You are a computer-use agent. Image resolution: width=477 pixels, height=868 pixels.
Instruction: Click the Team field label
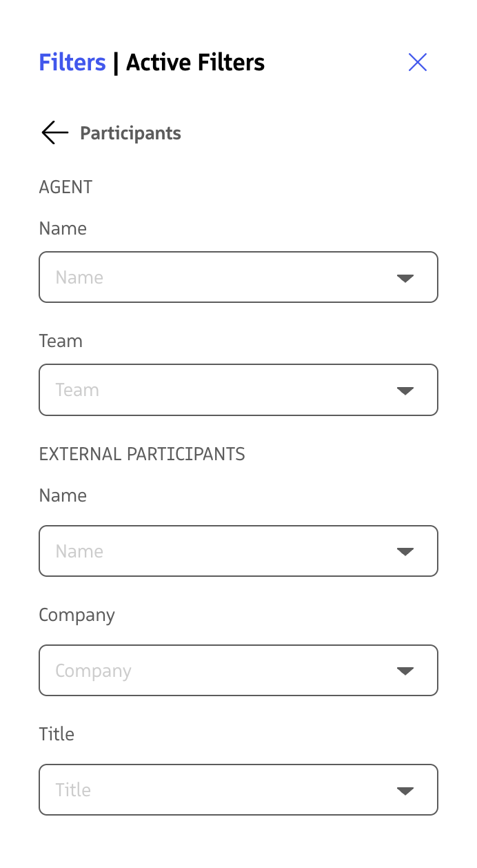61,341
